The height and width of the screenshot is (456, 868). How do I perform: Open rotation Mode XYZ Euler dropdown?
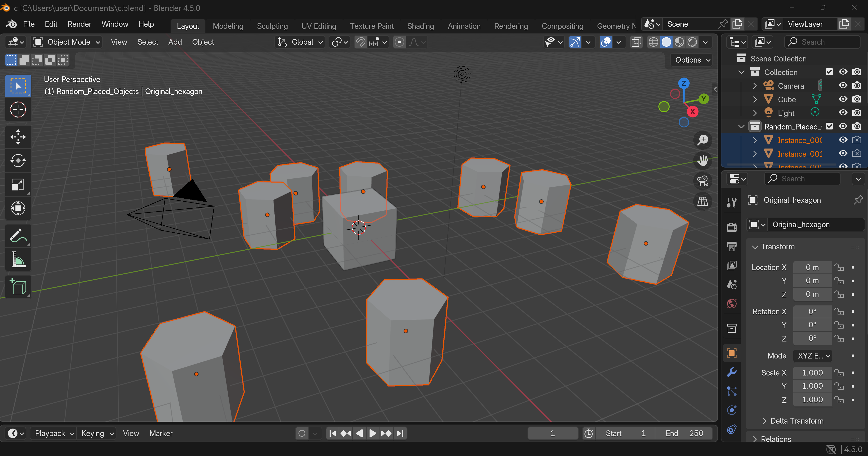[812, 356]
